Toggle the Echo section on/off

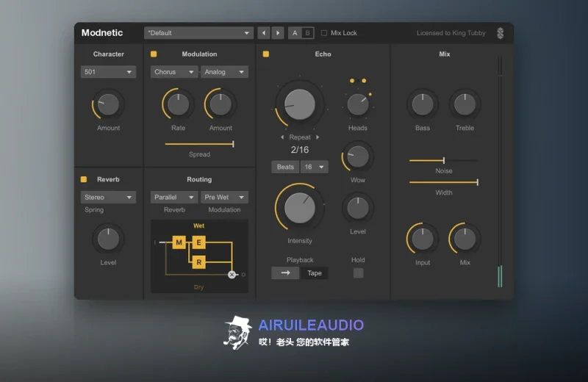click(x=266, y=54)
